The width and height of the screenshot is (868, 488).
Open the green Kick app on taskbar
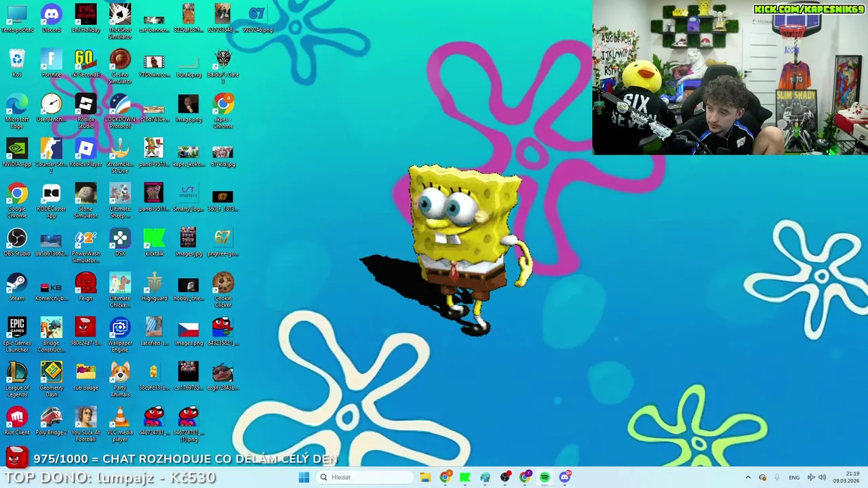[x=465, y=477]
